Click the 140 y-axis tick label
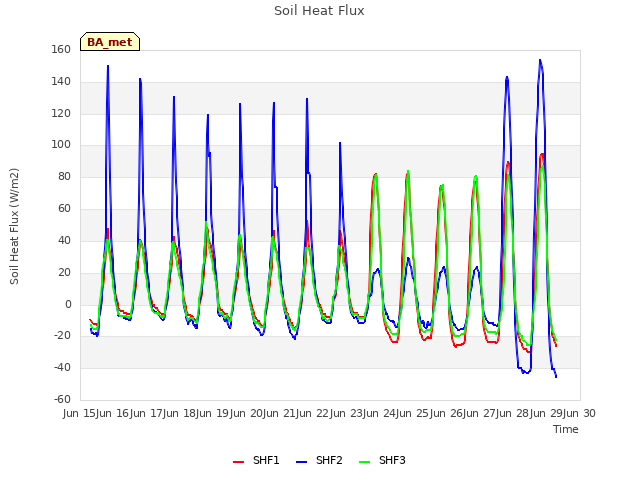 [x=61, y=81]
